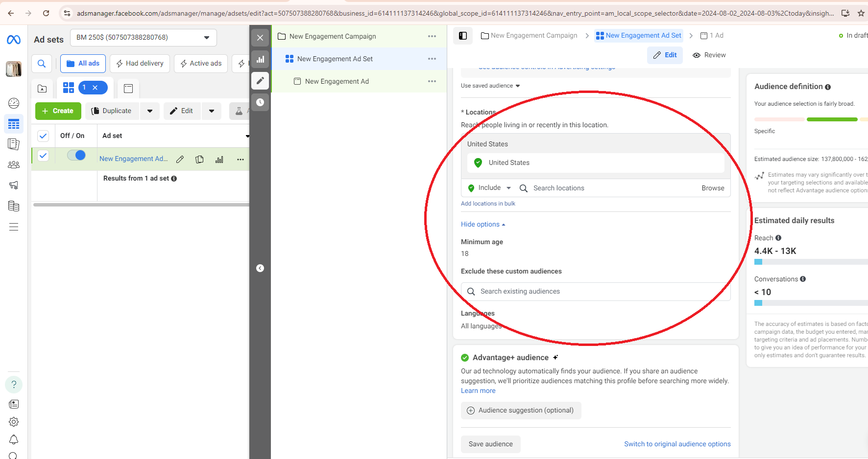The width and height of the screenshot is (868, 459).
Task: Switch to the Campaigns folder tab
Action: [x=42, y=89]
